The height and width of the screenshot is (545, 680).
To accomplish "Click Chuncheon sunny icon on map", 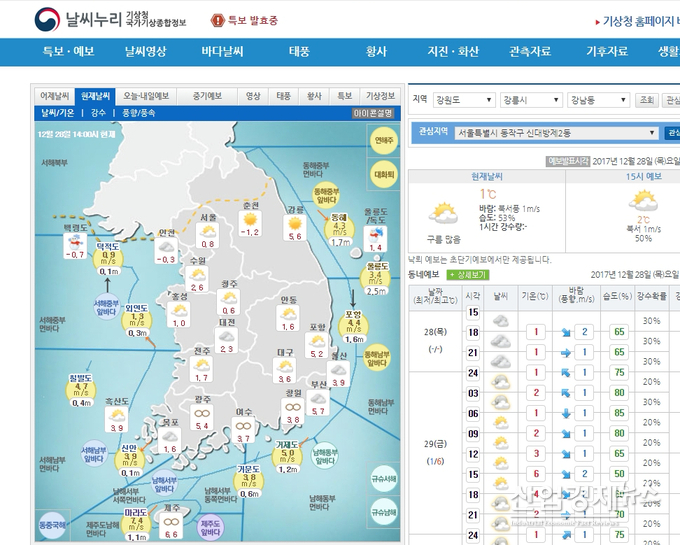I will (x=250, y=219).
